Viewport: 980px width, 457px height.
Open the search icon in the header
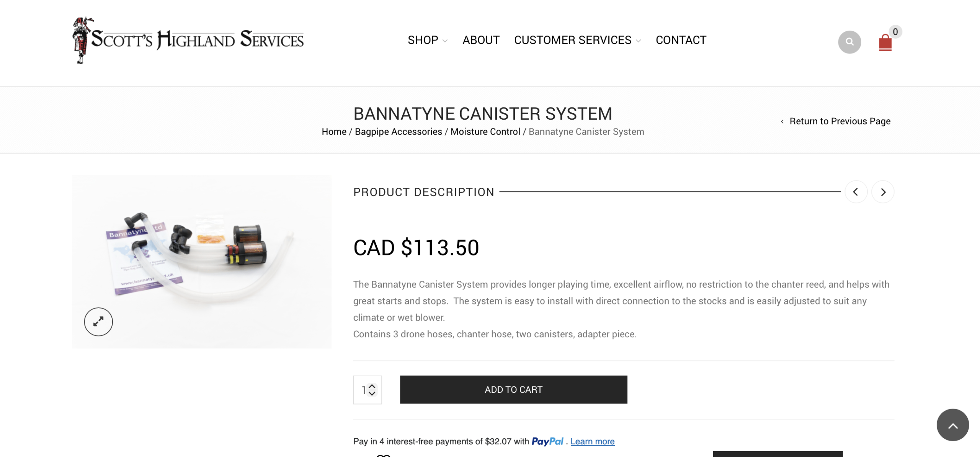849,42
